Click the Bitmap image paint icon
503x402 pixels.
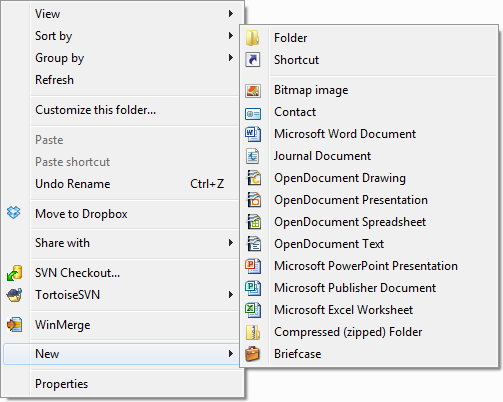click(x=253, y=90)
